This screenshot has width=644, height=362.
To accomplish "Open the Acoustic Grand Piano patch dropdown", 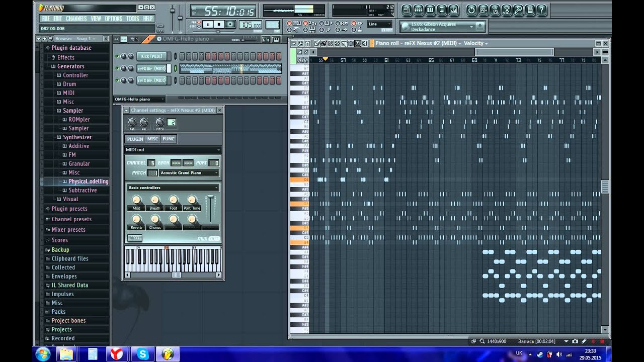I will (x=189, y=173).
